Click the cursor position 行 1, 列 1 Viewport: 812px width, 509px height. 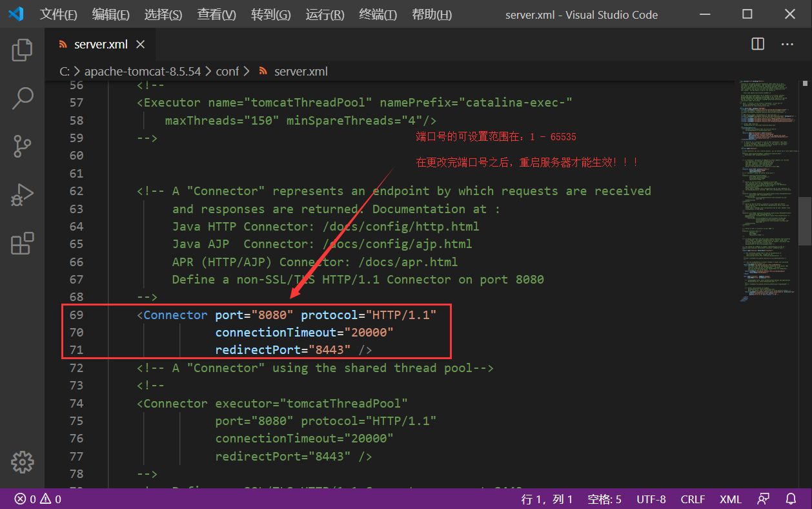(547, 499)
